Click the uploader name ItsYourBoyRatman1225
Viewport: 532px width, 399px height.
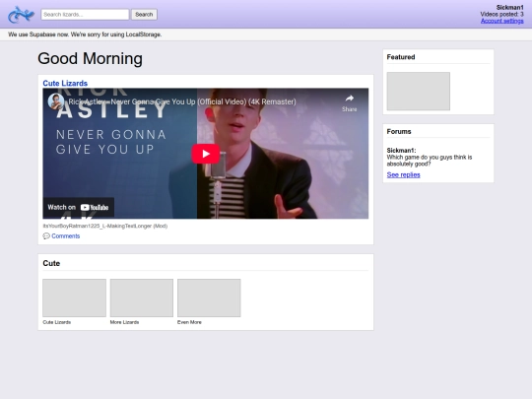click(104, 226)
